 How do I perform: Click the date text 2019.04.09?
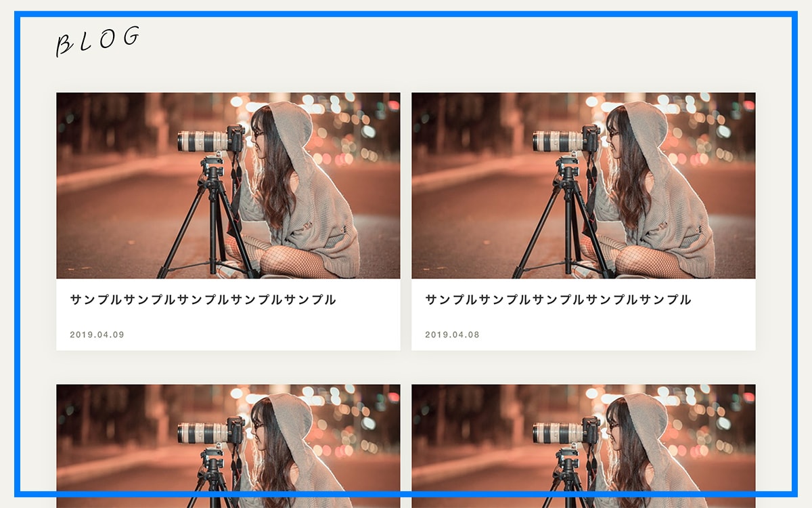(x=97, y=335)
